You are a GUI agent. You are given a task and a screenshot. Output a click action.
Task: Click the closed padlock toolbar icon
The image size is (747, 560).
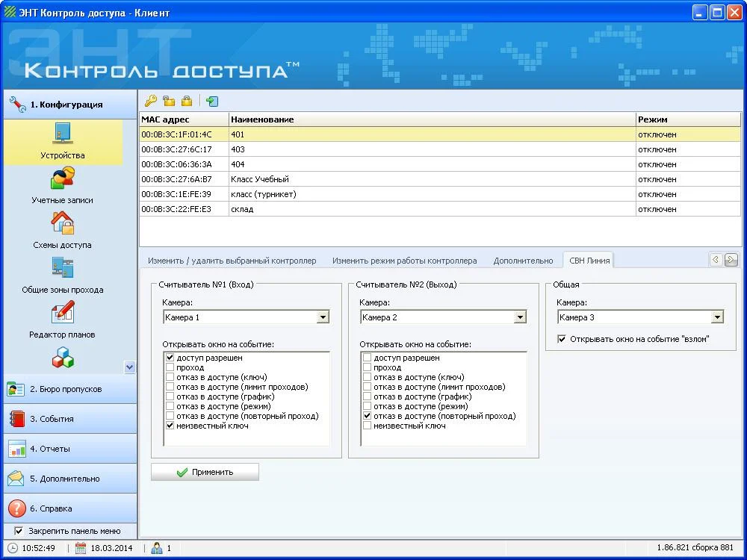pyautogui.click(x=186, y=101)
